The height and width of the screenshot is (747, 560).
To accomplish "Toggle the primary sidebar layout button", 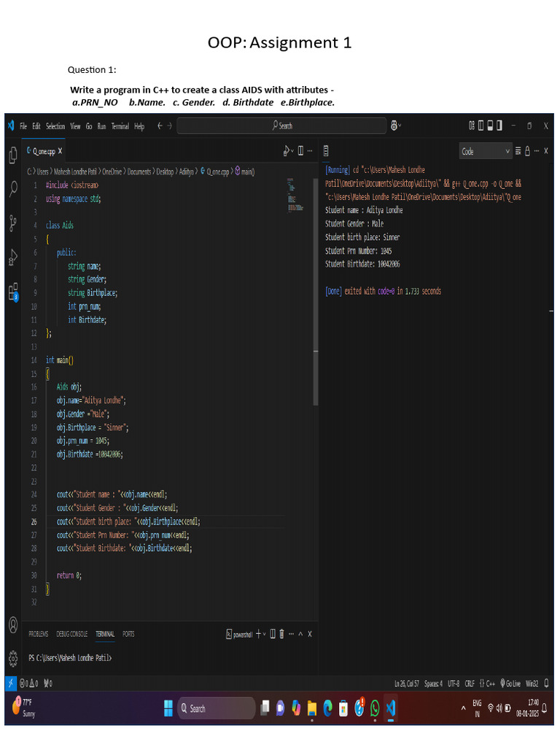I will click(481, 125).
